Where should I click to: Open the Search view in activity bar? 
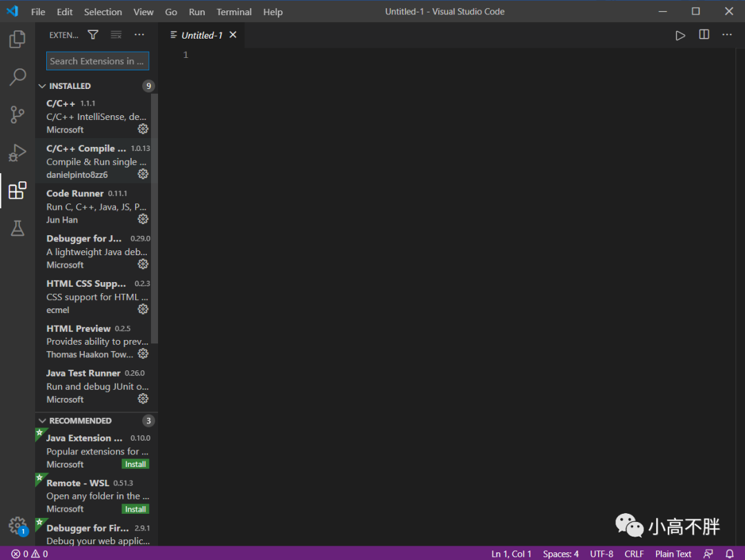(x=17, y=77)
